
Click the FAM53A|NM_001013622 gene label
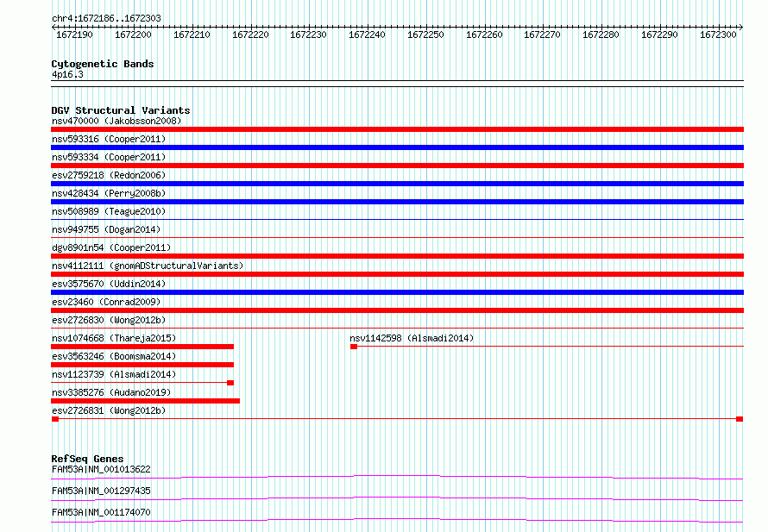[101, 469]
